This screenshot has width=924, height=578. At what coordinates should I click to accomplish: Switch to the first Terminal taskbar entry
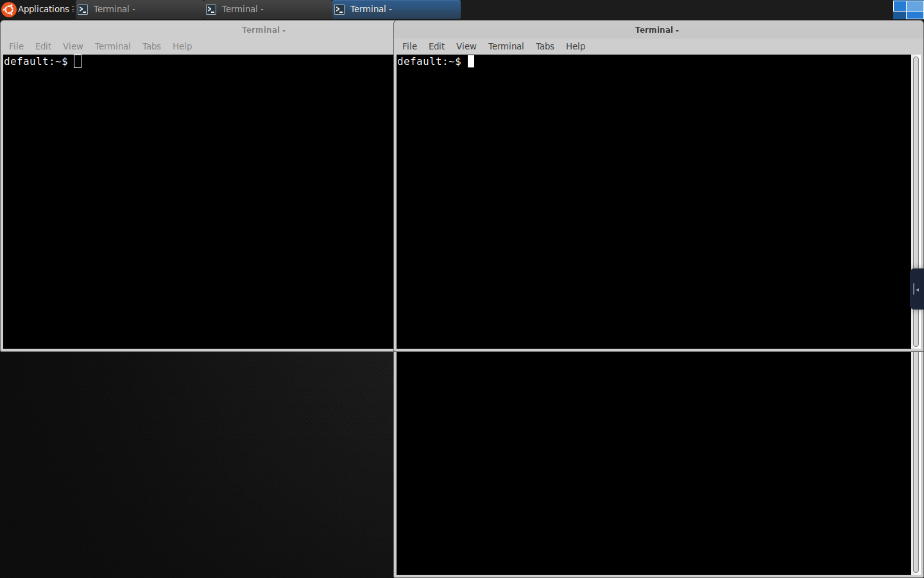point(139,9)
